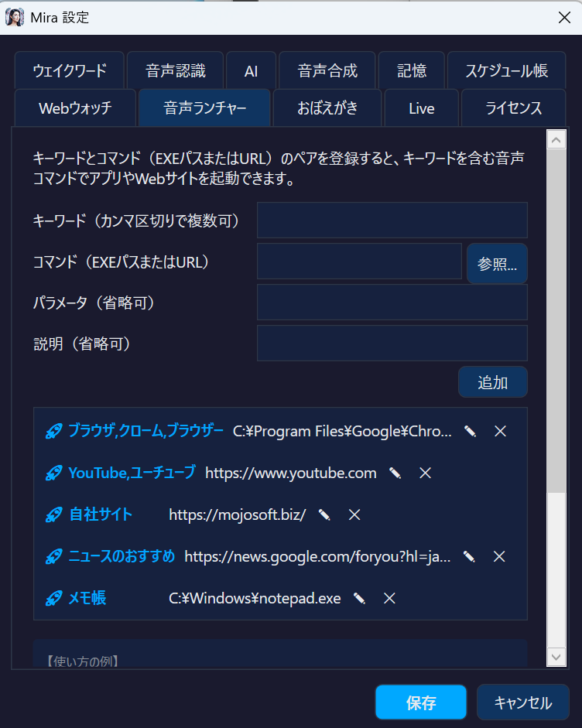Click the YouTube,ユーチューブ keyword text

pyautogui.click(x=132, y=473)
